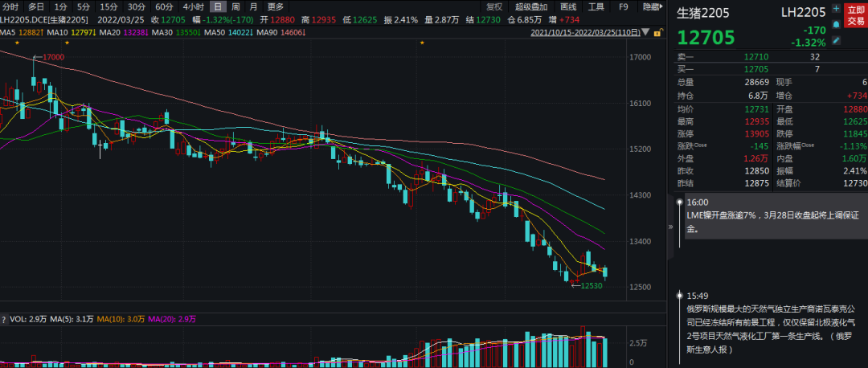
Task: Click the LH2205 contract code
Action: click(803, 12)
